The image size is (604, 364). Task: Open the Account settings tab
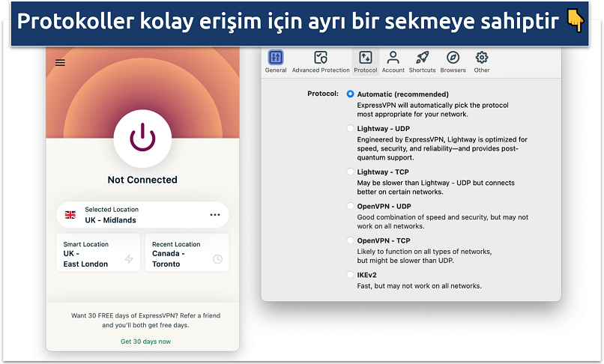393,61
